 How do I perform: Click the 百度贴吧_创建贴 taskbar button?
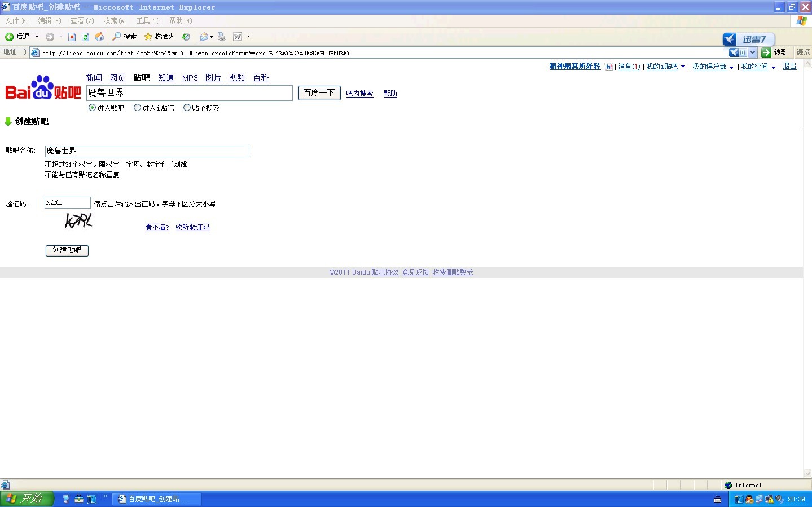(x=157, y=499)
